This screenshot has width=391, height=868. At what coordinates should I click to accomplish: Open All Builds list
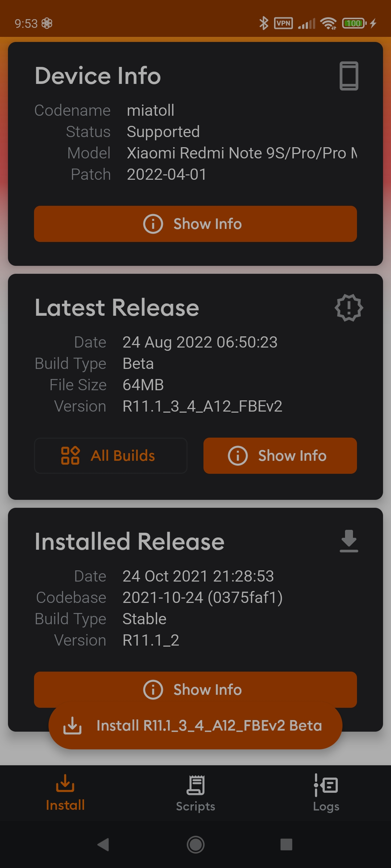point(110,456)
